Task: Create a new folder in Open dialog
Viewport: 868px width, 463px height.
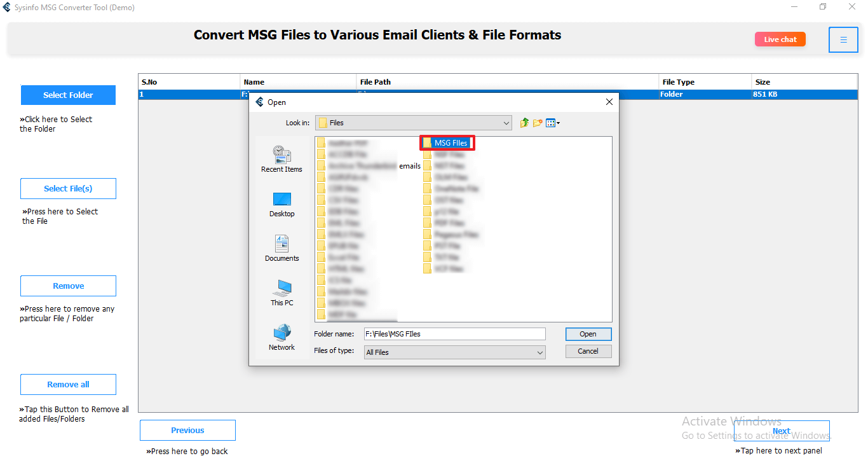Action: tap(538, 123)
